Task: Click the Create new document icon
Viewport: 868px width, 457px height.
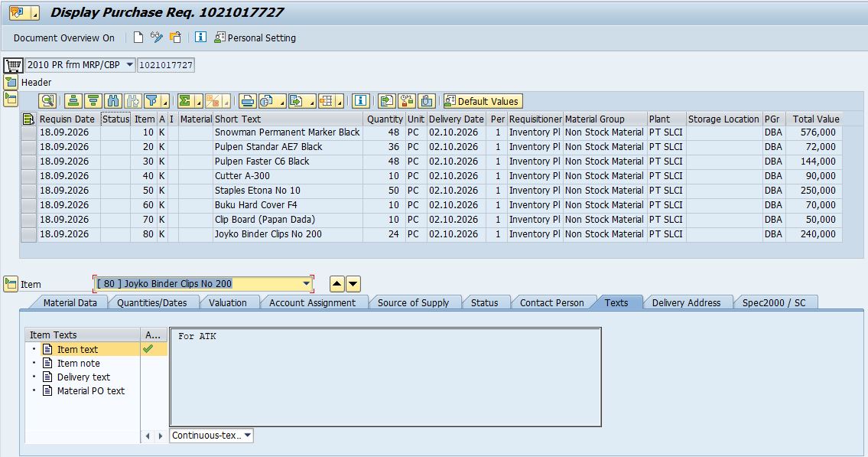Action: click(138, 38)
